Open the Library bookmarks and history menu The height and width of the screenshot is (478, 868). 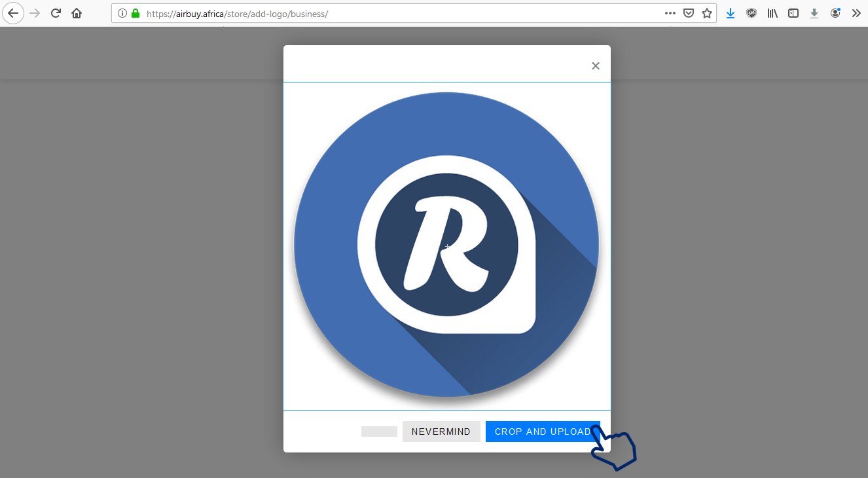pyautogui.click(x=772, y=13)
